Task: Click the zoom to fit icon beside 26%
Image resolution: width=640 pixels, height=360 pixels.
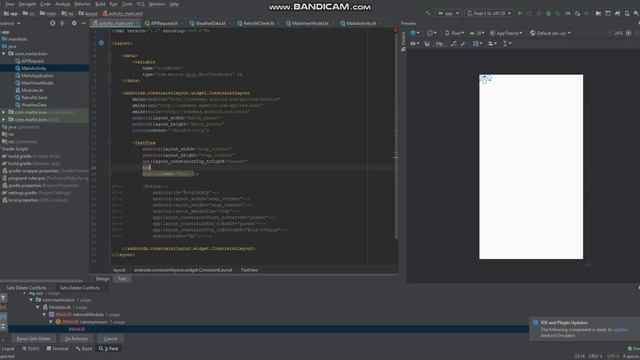Action: pyautogui.click(x=629, y=33)
